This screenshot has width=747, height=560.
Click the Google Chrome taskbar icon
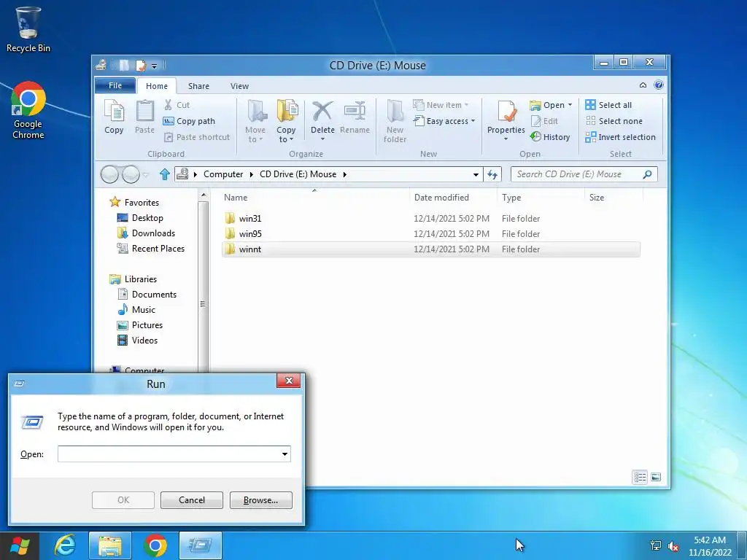(155, 545)
